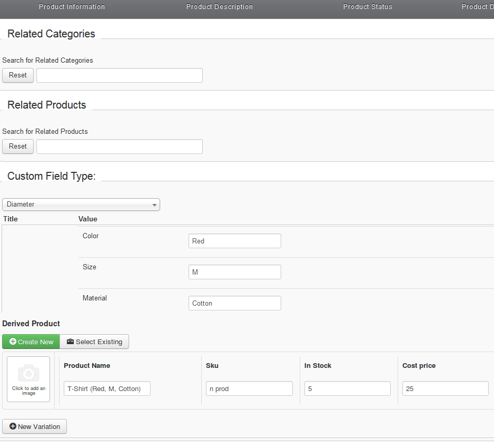The height and width of the screenshot is (448, 494).
Task: Open the Product Information tab
Action: 72,7
